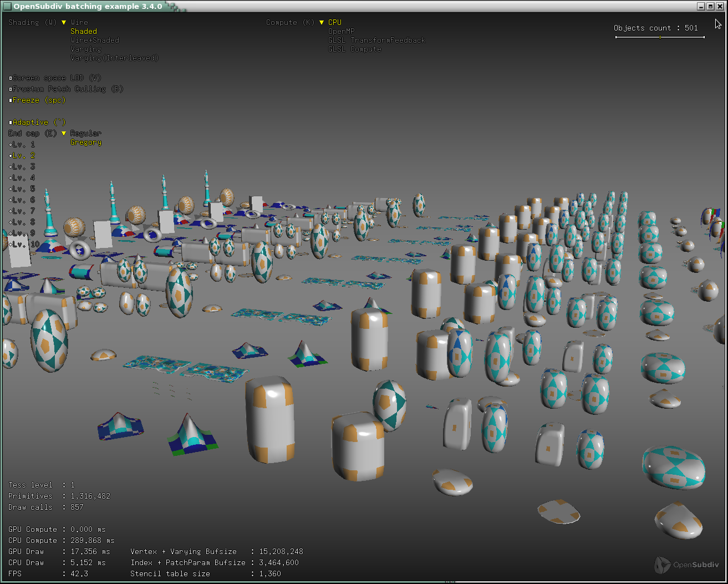
Task: Open the window menu icon in title bar
Action: point(7,6)
